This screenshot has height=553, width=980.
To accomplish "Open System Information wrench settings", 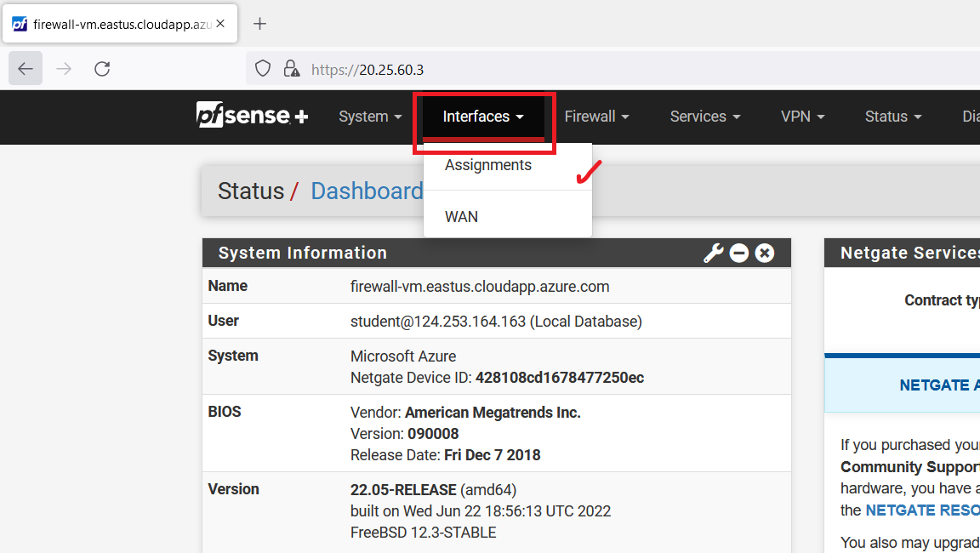I will tap(713, 253).
